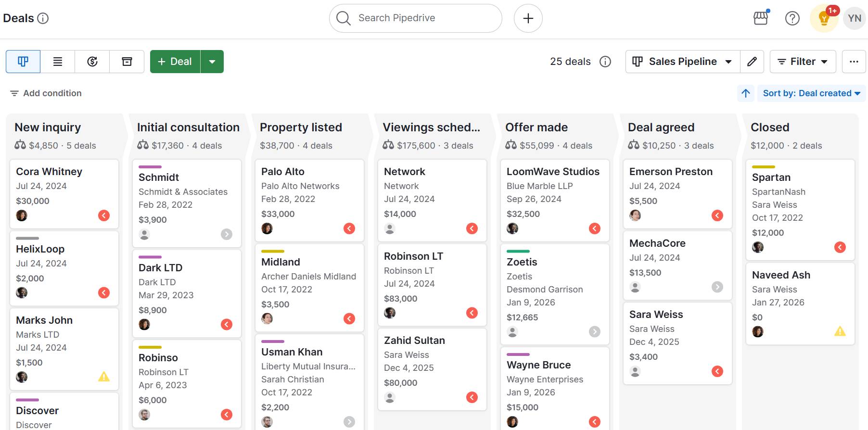The width and height of the screenshot is (868, 430).
Task: Open Naveed Ash deal
Action: pos(800,304)
